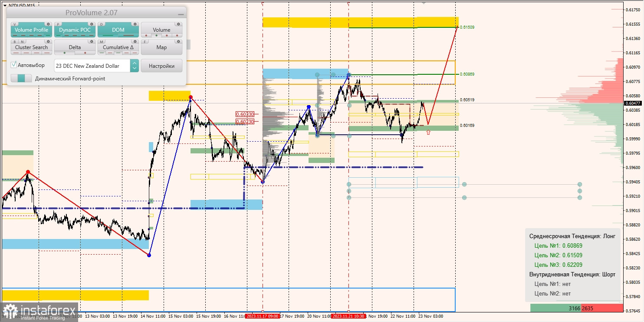Viewport: 644px width, 322px height.
Task: Enable the Delta indicator
Action: tap(75, 47)
